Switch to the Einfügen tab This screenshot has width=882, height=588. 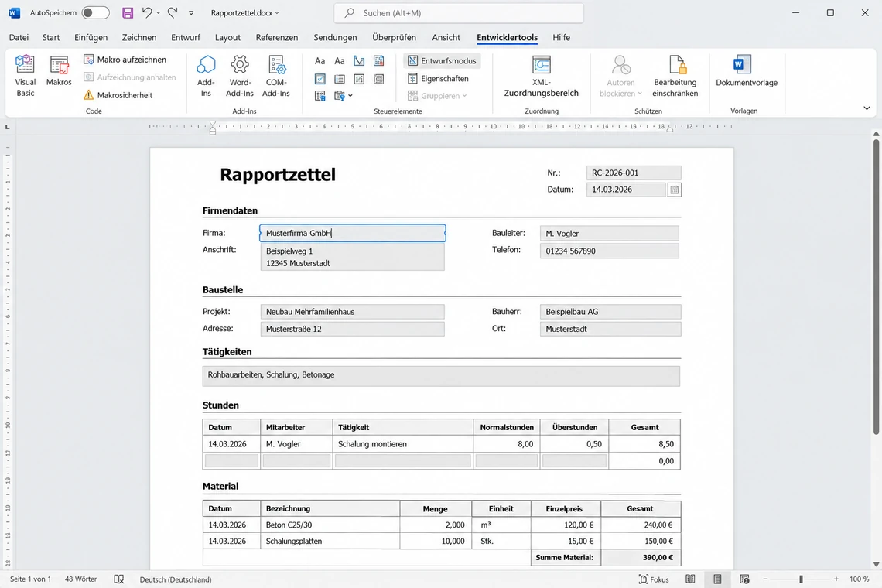tap(91, 37)
